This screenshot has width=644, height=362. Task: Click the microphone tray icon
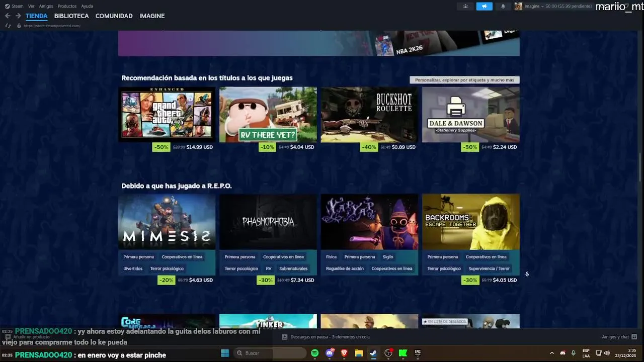[574, 353]
